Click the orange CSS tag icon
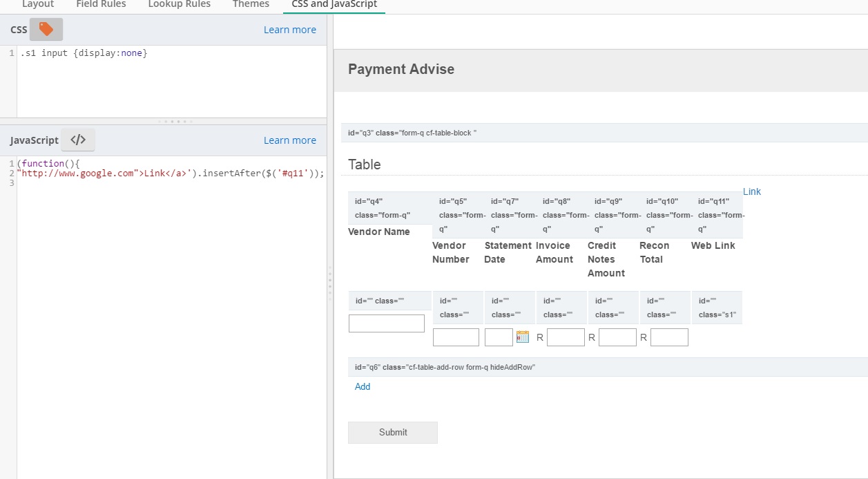 tap(46, 29)
